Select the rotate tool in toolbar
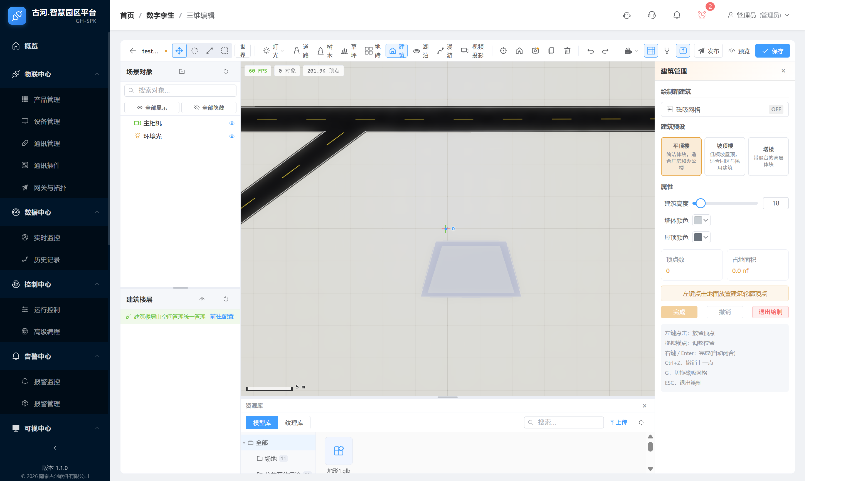The width and height of the screenshot is (868, 481). coord(194,51)
